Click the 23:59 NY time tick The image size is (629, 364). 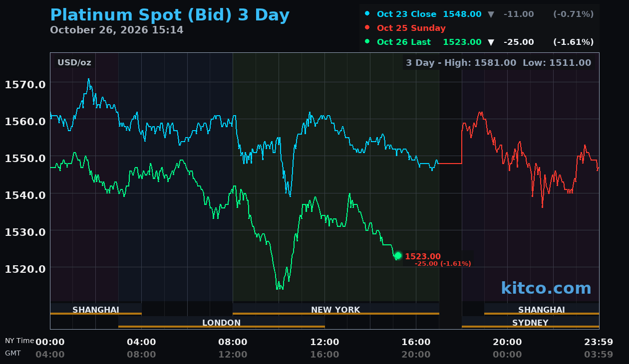[599, 342]
